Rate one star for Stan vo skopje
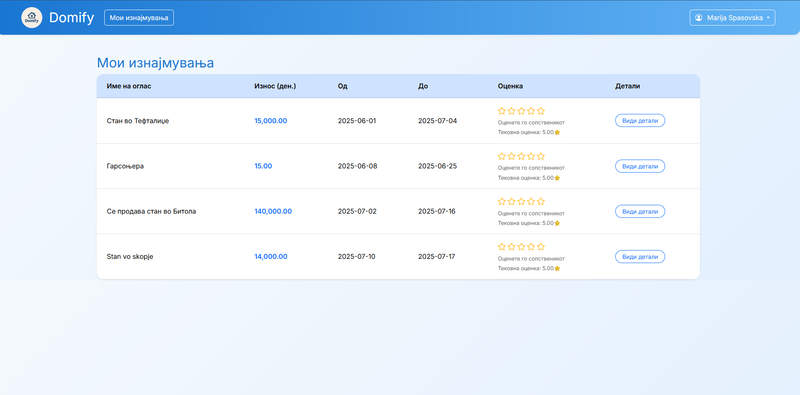This screenshot has width=800, height=395. [x=502, y=246]
